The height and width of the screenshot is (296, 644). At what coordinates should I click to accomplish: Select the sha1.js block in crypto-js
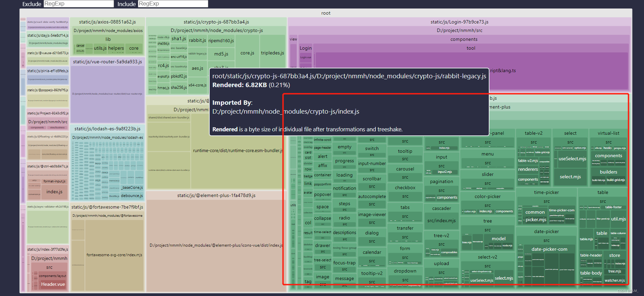click(x=179, y=39)
